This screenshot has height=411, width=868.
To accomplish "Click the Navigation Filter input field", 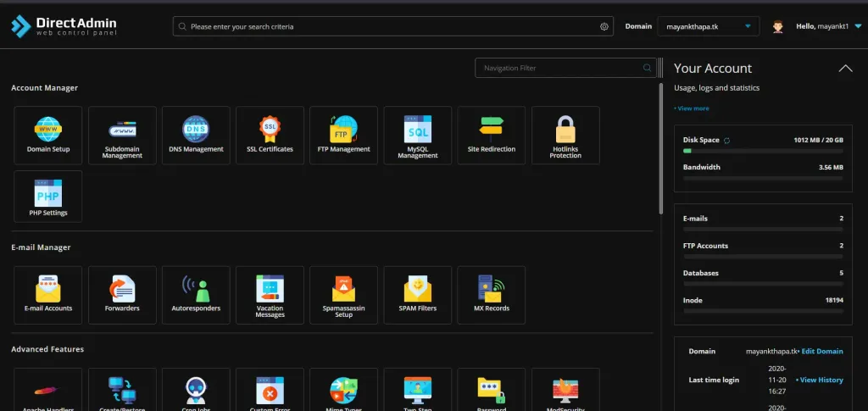I will click(x=559, y=68).
